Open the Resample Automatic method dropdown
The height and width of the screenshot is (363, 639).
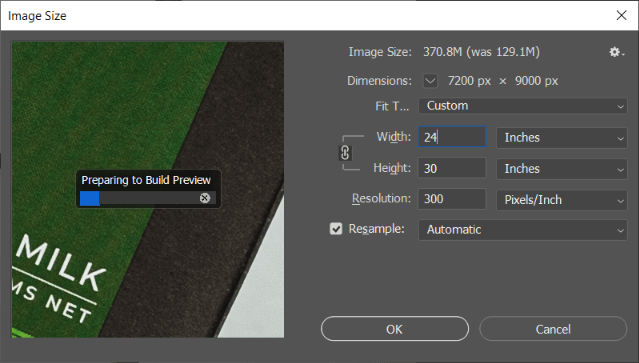[523, 230]
